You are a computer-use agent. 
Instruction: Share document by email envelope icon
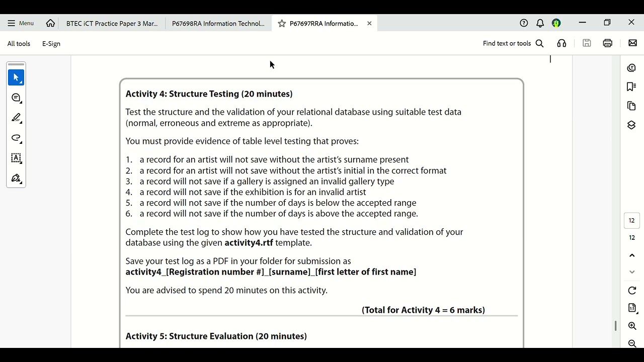click(633, 43)
